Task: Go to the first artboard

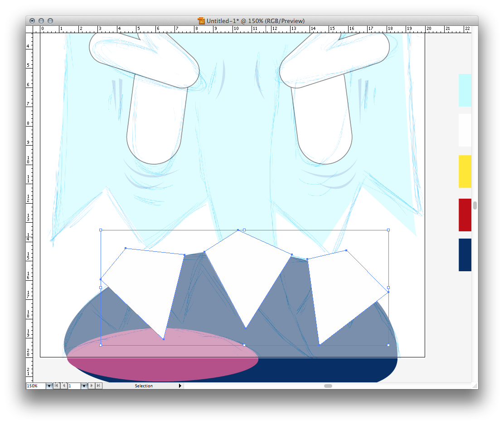Action: click(57, 386)
